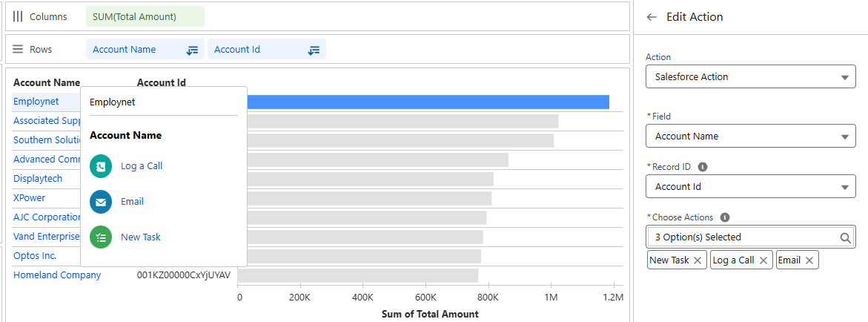Click the back arrow beside Edit Action

pyautogui.click(x=652, y=17)
